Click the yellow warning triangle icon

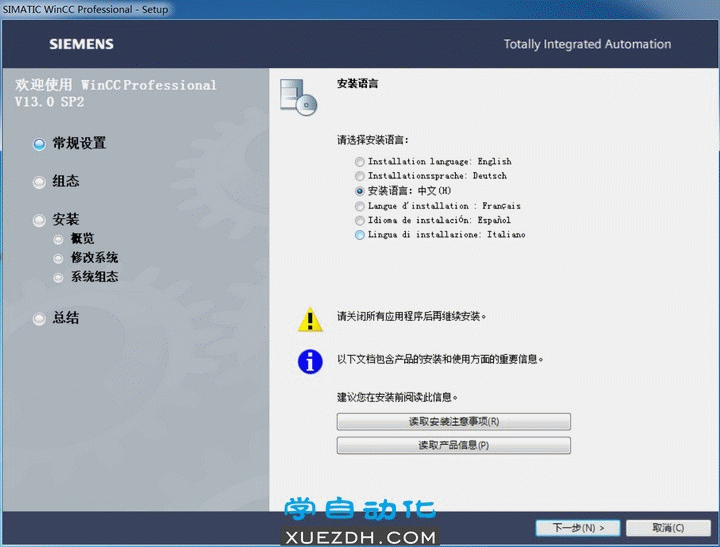tap(310, 319)
